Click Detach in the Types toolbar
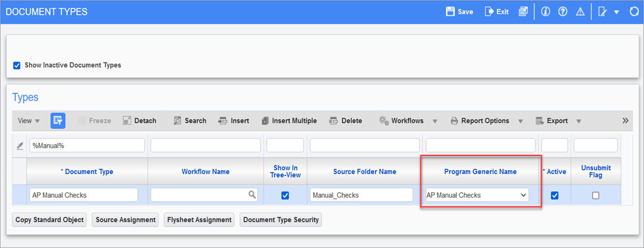This screenshot has height=248, width=644. point(140,121)
